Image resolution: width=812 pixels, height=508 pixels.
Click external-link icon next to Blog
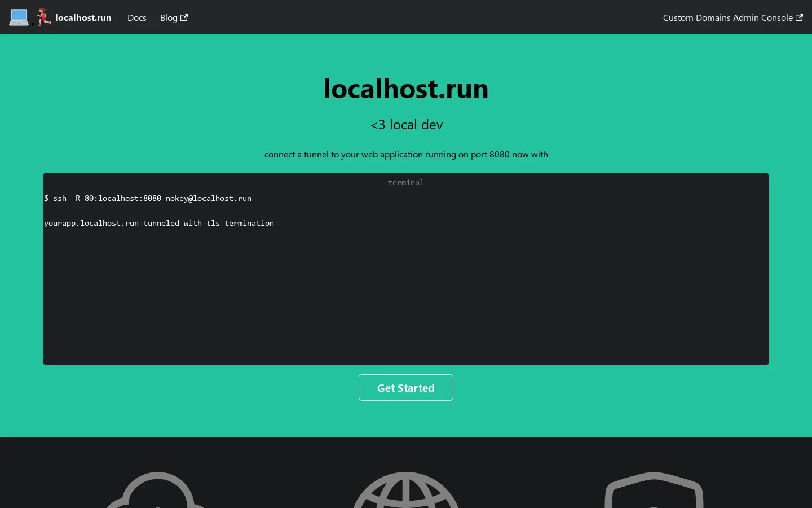pos(184,17)
